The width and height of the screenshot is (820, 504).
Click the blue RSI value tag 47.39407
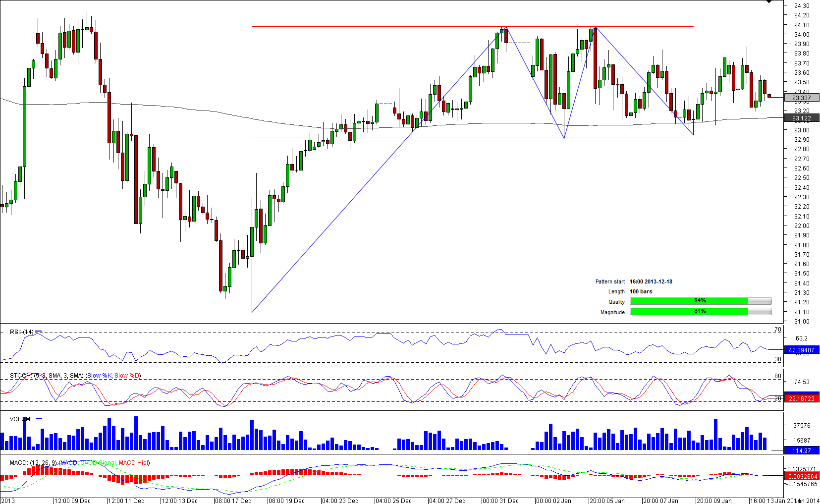[801, 350]
